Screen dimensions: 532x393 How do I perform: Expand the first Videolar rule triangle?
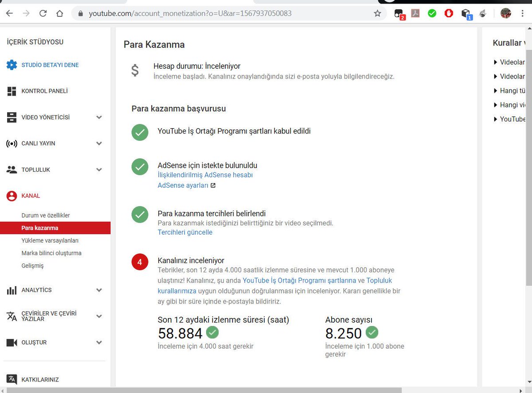pyautogui.click(x=496, y=62)
